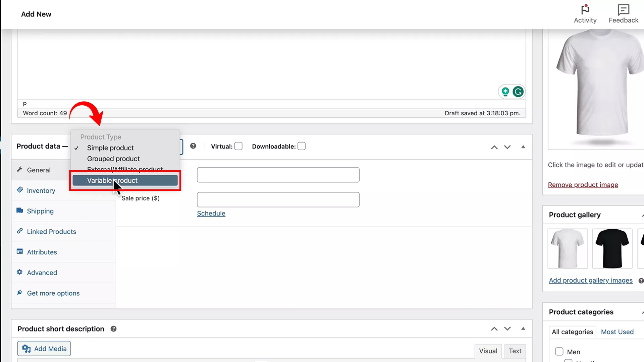Screen dimensions: 644x362
Task: Enable the Virtual checkbox
Action: coord(238,146)
